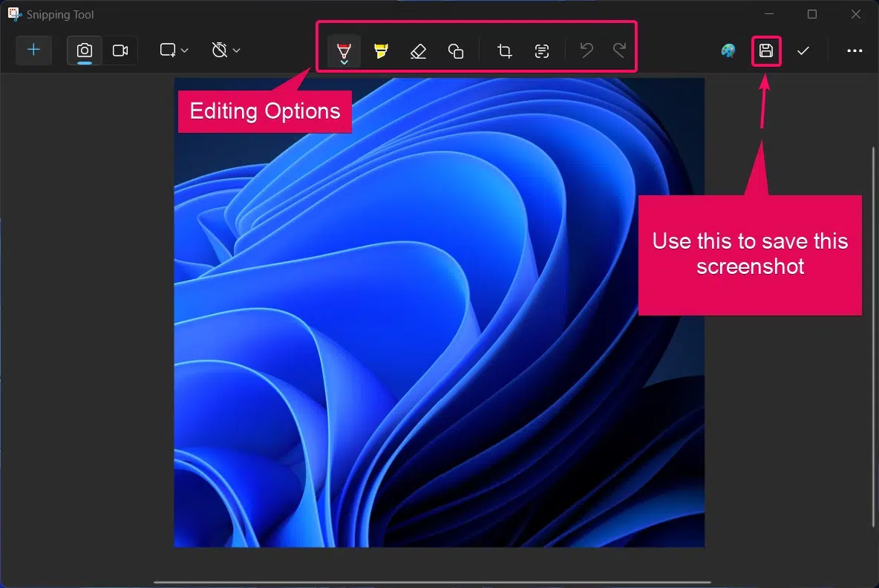This screenshot has height=588, width=879.
Task: Start a new snip with the plus button
Action: point(33,50)
